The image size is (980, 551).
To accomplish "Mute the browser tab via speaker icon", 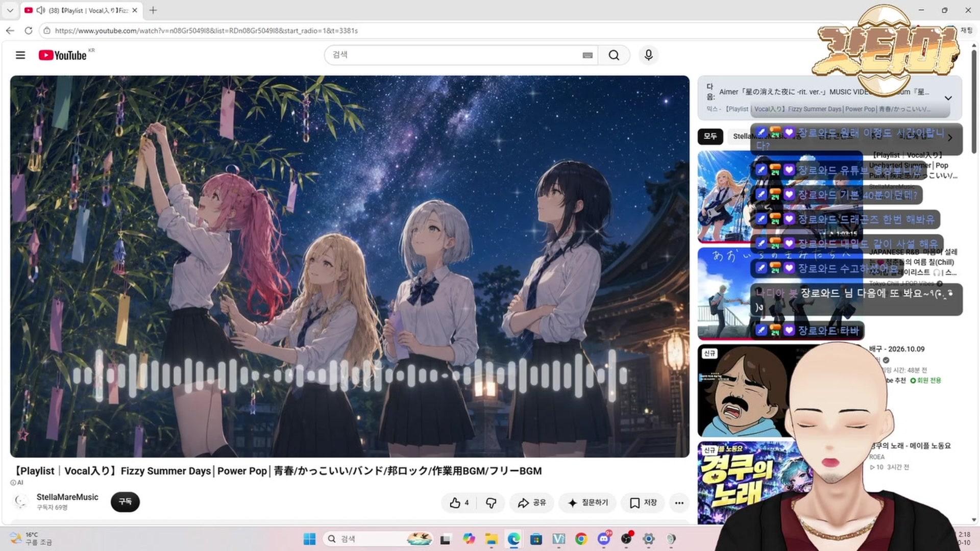I will click(41, 10).
